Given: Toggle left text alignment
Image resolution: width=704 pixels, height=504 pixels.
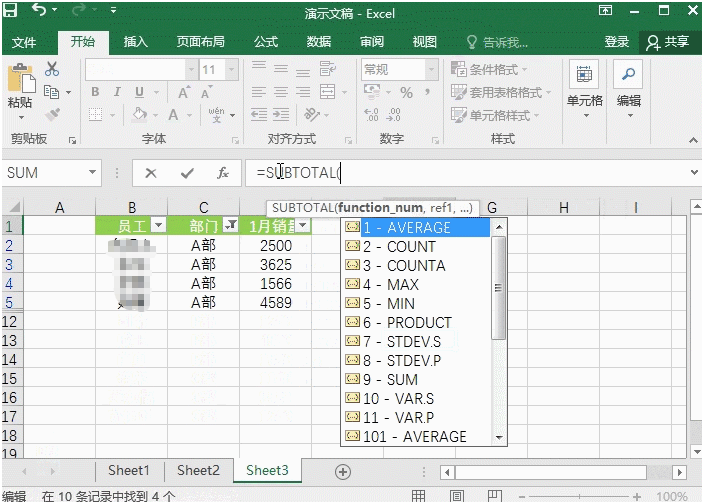Looking at the screenshot, I should pyautogui.click(x=259, y=92).
